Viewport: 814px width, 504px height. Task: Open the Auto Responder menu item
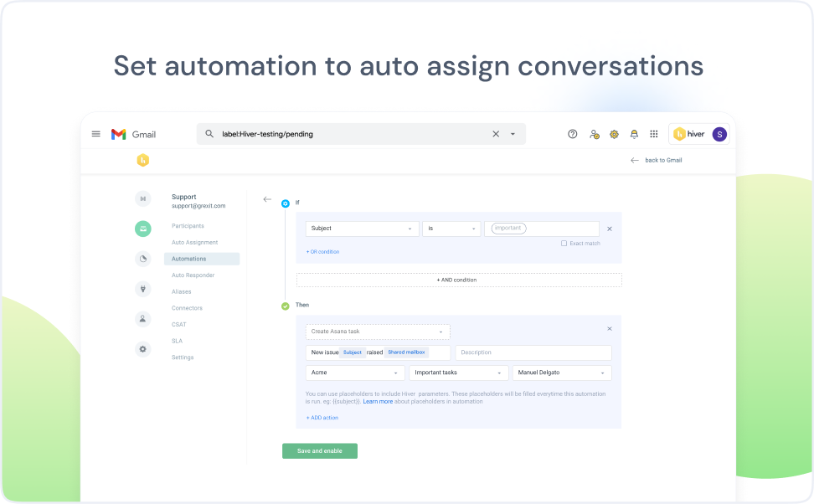point(193,275)
